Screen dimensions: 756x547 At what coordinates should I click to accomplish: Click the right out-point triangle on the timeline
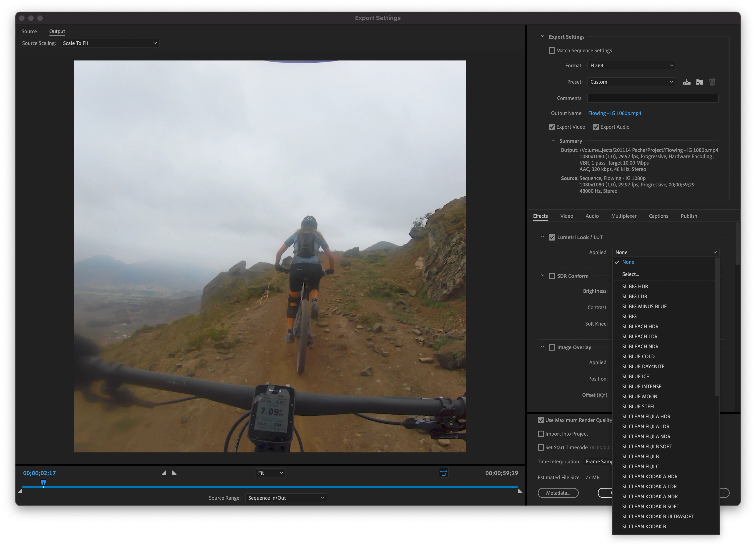pyautogui.click(x=520, y=491)
